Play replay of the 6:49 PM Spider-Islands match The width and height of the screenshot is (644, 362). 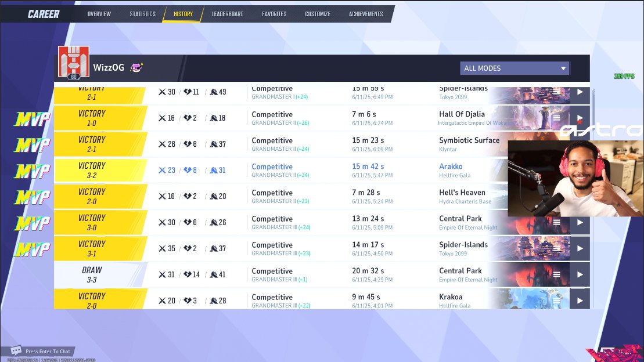click(580, 92)
